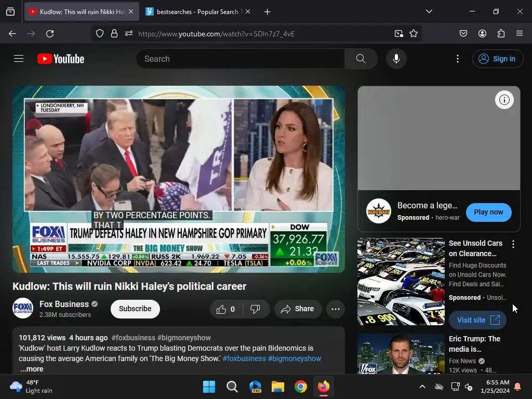Show hidden system tray icons
Viewport: 532px width, 399px height.
(422, 387)
